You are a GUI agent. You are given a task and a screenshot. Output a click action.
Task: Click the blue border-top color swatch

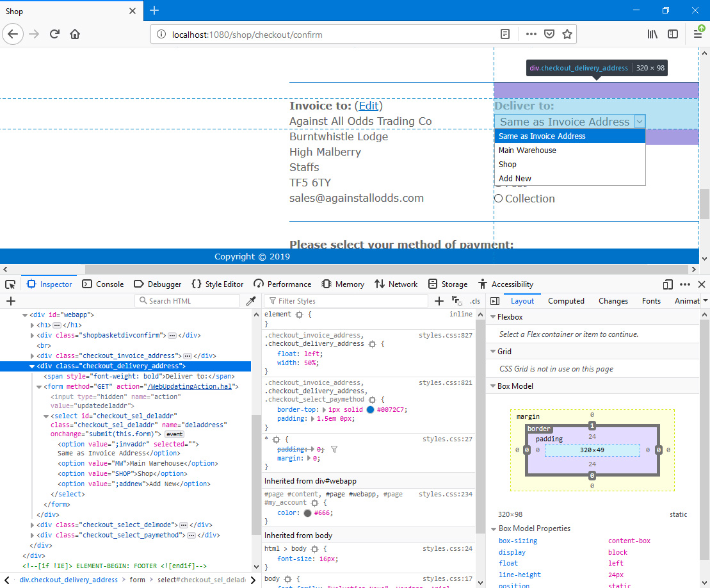[x=370, y=409]
